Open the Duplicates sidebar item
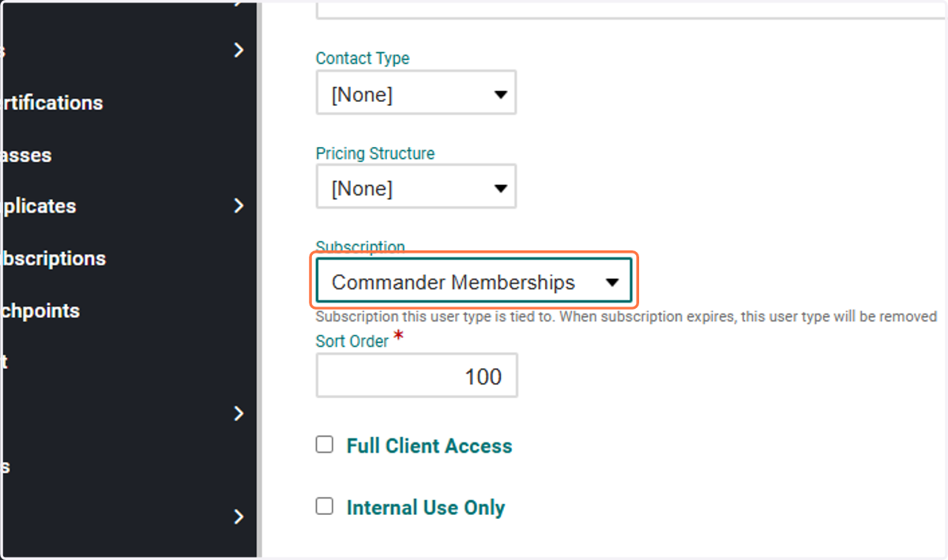The image size is (948, 560). (38, 206)
